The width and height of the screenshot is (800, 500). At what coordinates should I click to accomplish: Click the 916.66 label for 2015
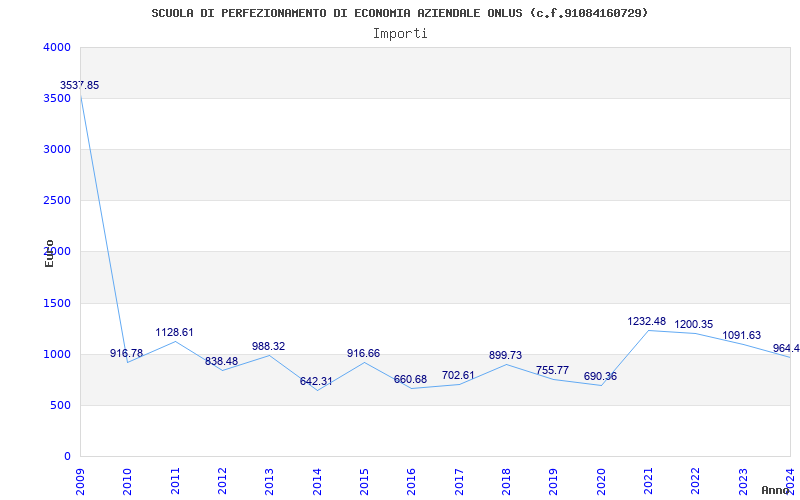coord(363,354)
